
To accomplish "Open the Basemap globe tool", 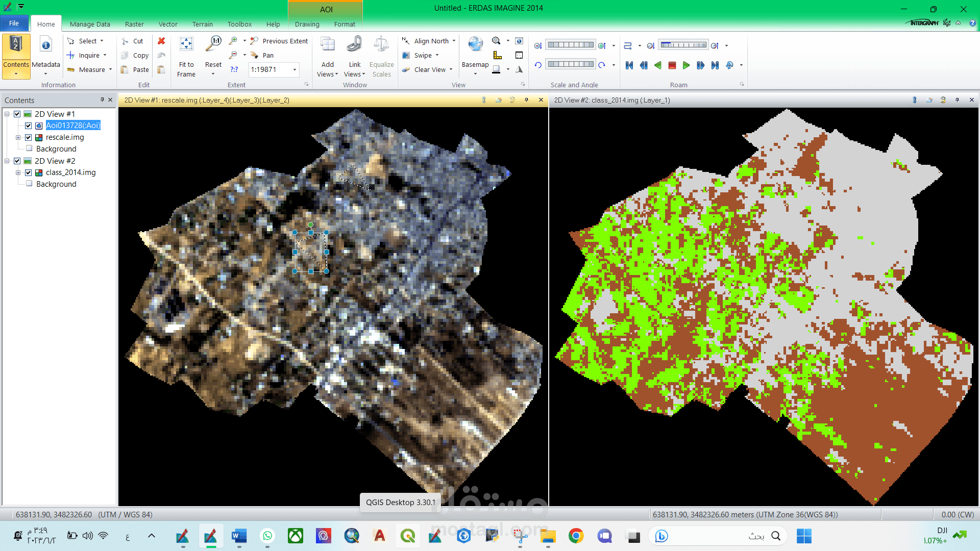I will (475, 44).
